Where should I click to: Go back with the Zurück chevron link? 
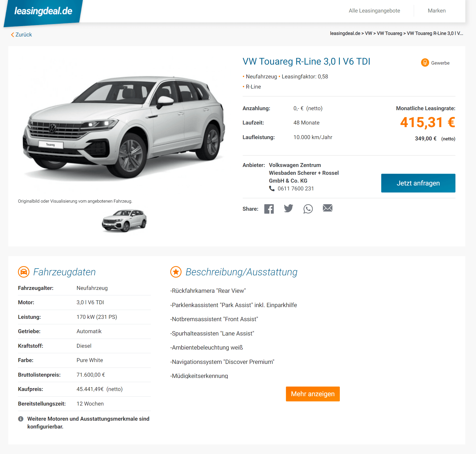click(x=21, y=35)
